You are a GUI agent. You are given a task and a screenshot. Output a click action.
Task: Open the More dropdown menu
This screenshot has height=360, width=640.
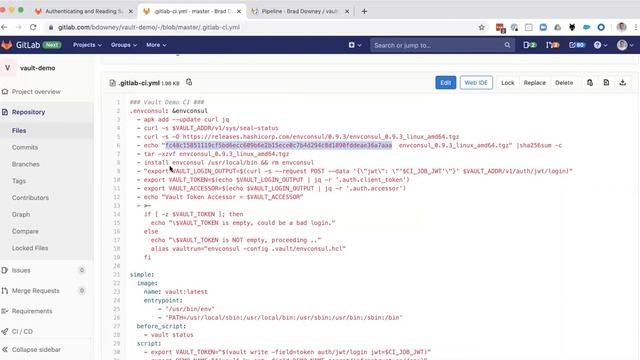[156, 45]
